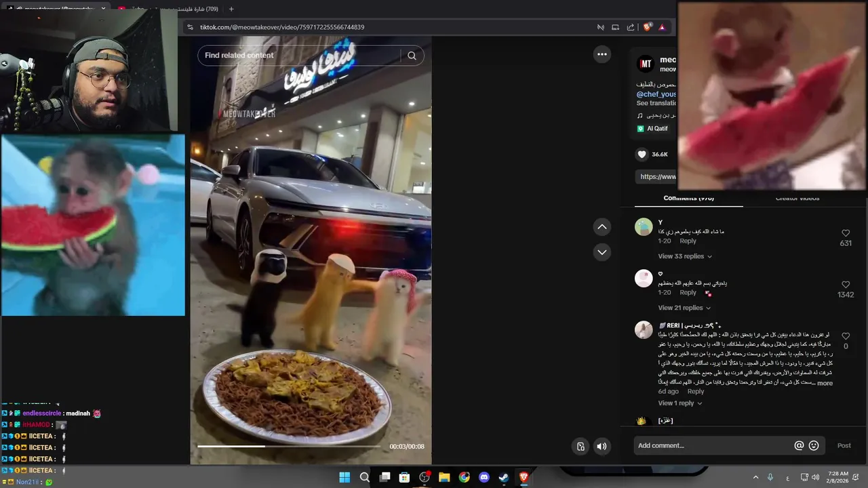
Task: Like the video with the heart icon 36.6K
Action: (x=642, y=155)
